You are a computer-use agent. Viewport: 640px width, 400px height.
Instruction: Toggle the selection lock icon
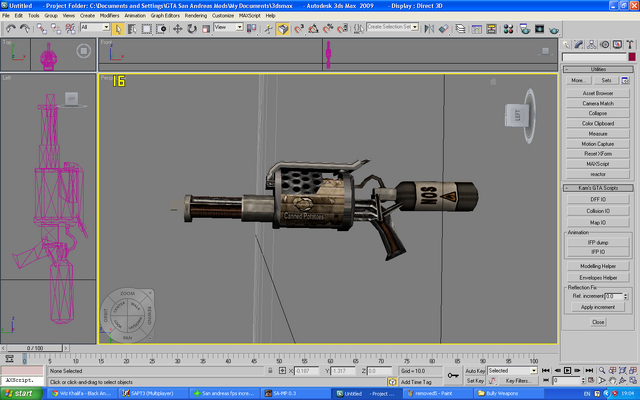tap(270, 371)
